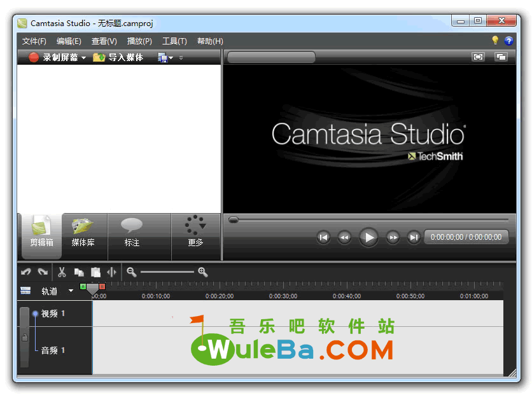Click the Copy icon in timeline toolbar
The height and width of the screenshot is (400, 532).
[x=79, y=272]
